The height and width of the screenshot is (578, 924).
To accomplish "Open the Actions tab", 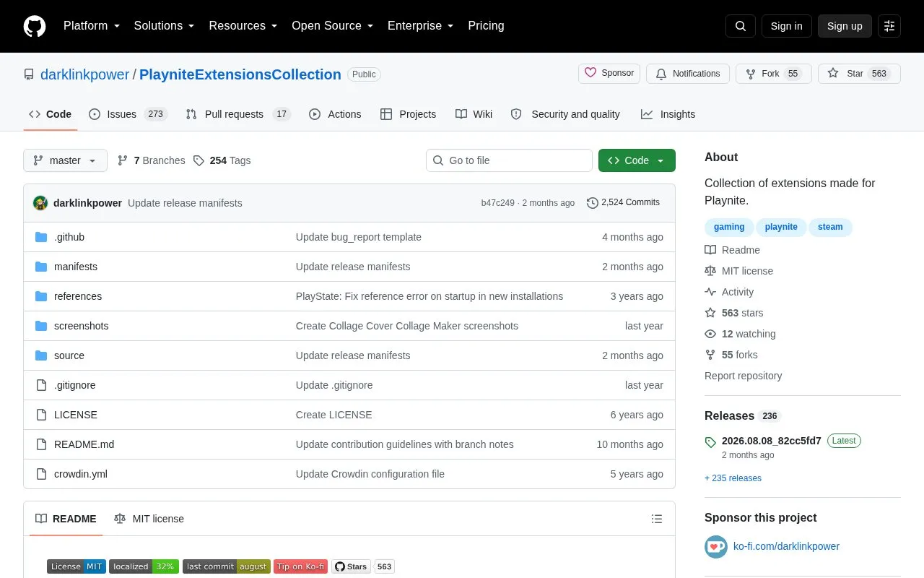I will 335,114.
